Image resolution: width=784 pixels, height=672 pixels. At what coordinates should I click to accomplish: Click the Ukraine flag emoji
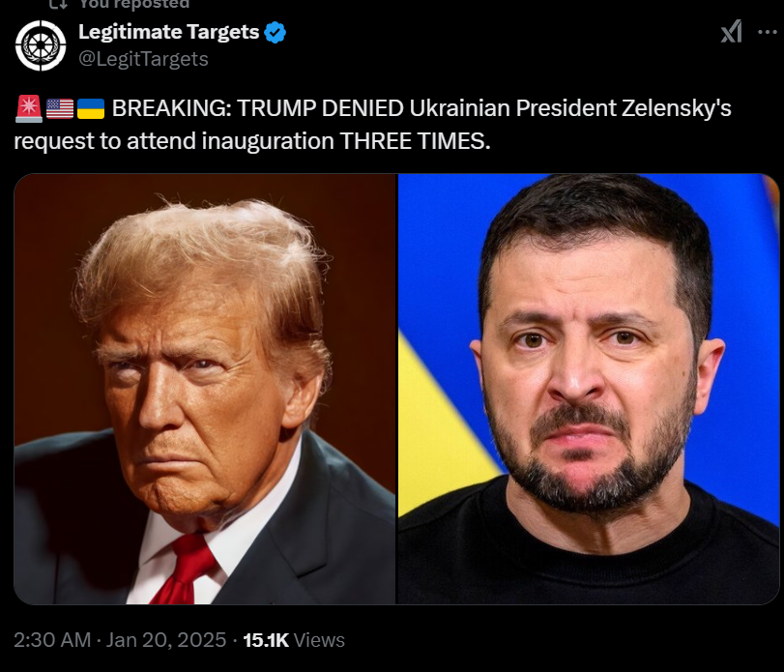coord(91,108)
